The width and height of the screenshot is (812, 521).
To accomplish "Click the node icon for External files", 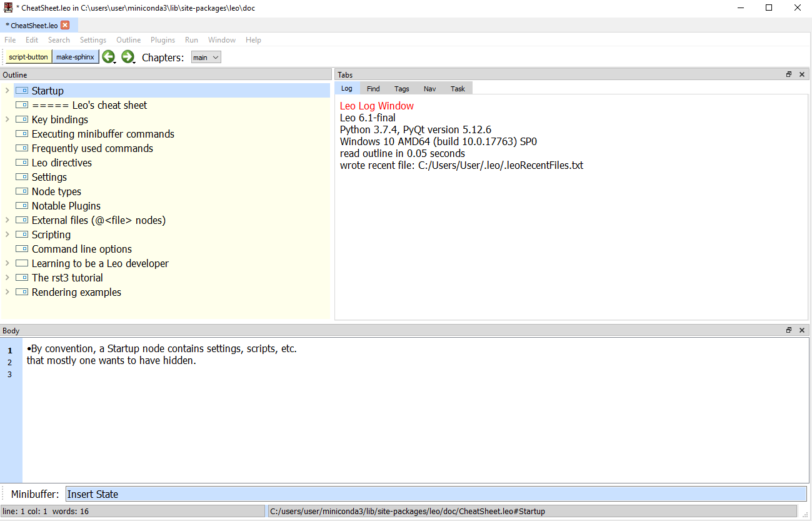I will pyautogui.click(x=22, y=220).
